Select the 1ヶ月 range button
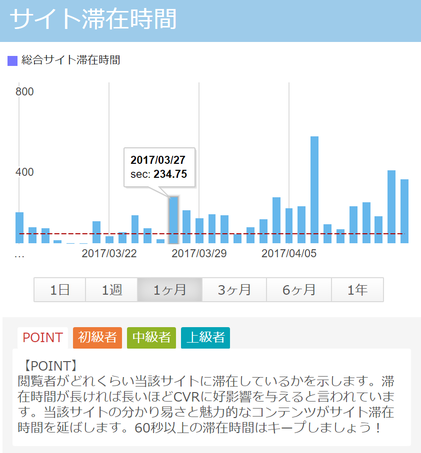The width and height of the screenshot is (421, 453). 170,290
